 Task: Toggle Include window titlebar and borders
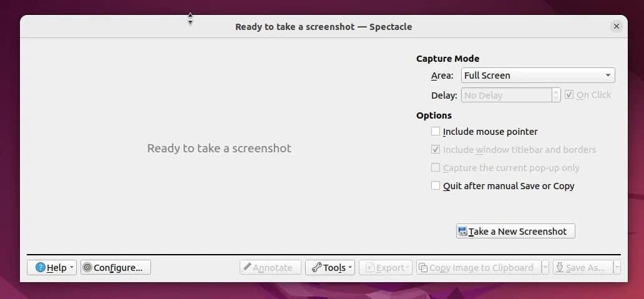coord(436,150)
